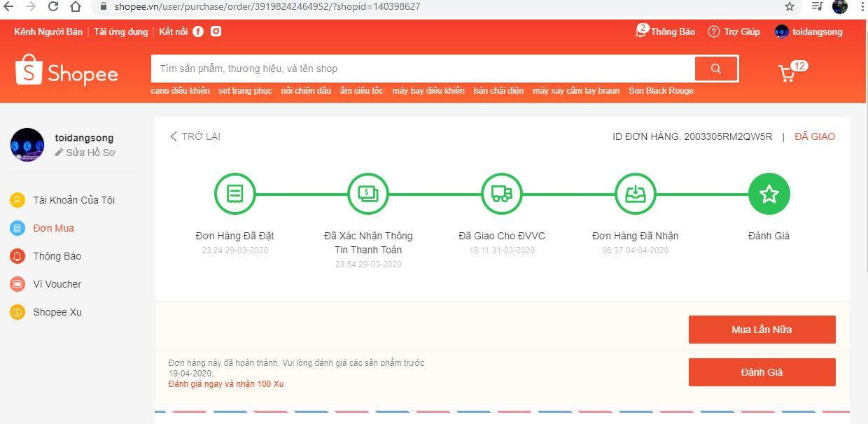
Task: Reload the page with the refresh icon
Action: pos(53,6)
